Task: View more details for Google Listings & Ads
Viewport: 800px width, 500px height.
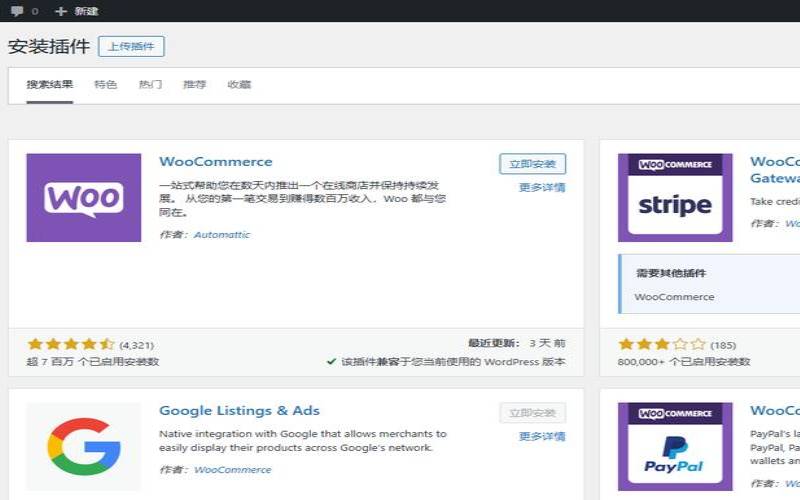Action: point(542,436)
